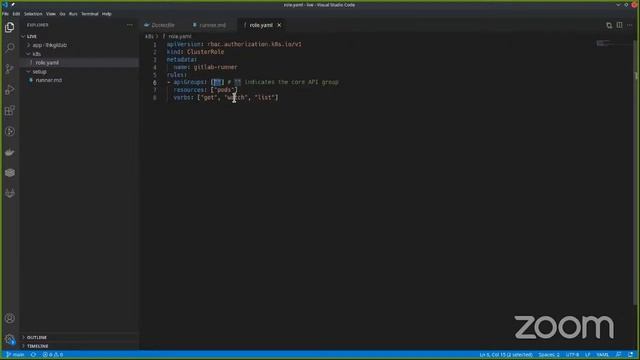Change end of line sequence LF
Image resolution: width=640 pixels, height=360 pixels.
pos(588,355)
